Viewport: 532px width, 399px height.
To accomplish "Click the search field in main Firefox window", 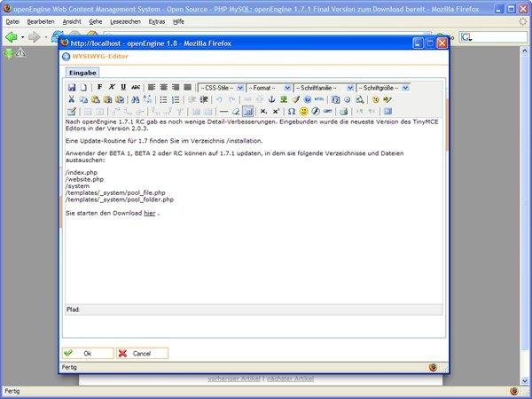I will tap(494, 37).
